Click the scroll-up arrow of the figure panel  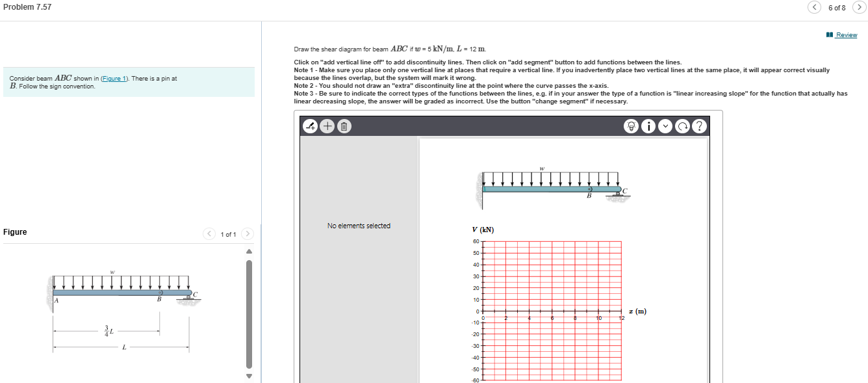tap(249, 250)
